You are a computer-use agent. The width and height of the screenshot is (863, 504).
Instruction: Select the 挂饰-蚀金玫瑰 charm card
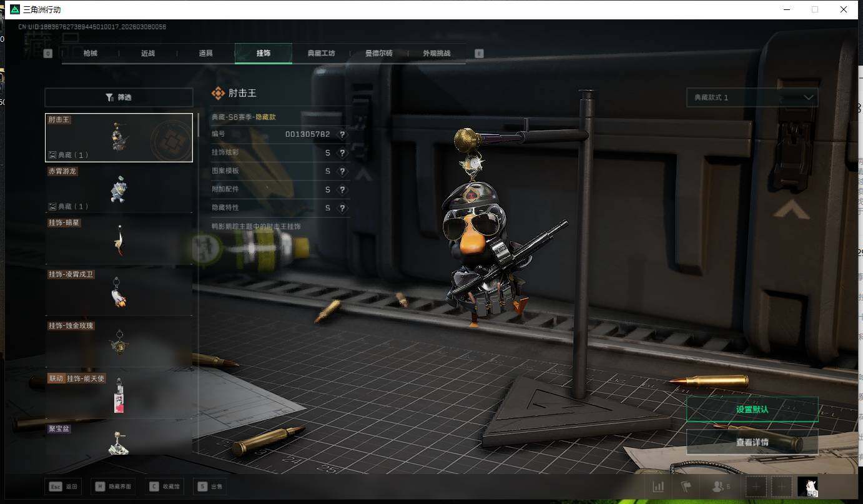(119, 343)
